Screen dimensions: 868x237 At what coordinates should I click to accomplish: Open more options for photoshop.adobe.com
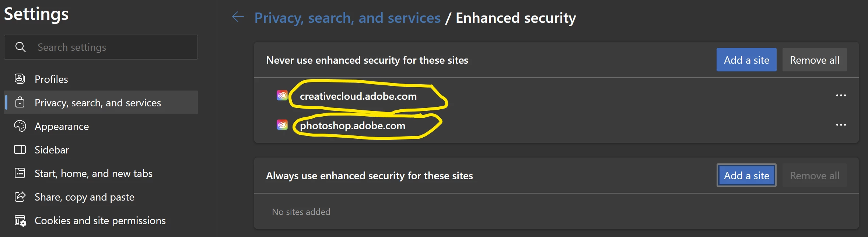pos(841,125)
